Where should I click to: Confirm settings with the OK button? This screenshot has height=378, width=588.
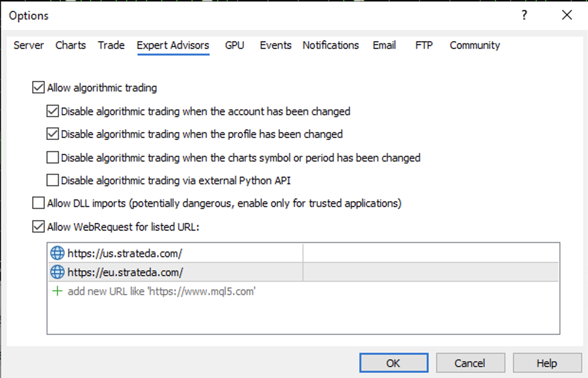(393, 362)
